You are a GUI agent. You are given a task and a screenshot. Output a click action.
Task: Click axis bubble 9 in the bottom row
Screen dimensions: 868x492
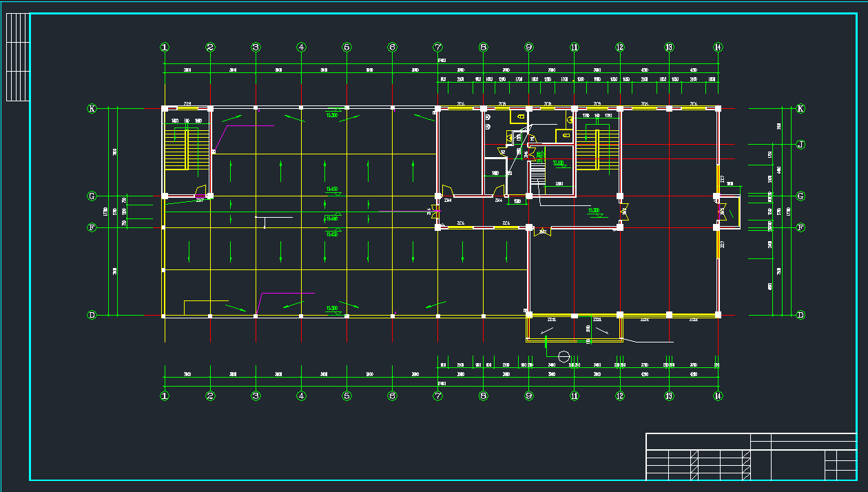click(x=529, y=396)
